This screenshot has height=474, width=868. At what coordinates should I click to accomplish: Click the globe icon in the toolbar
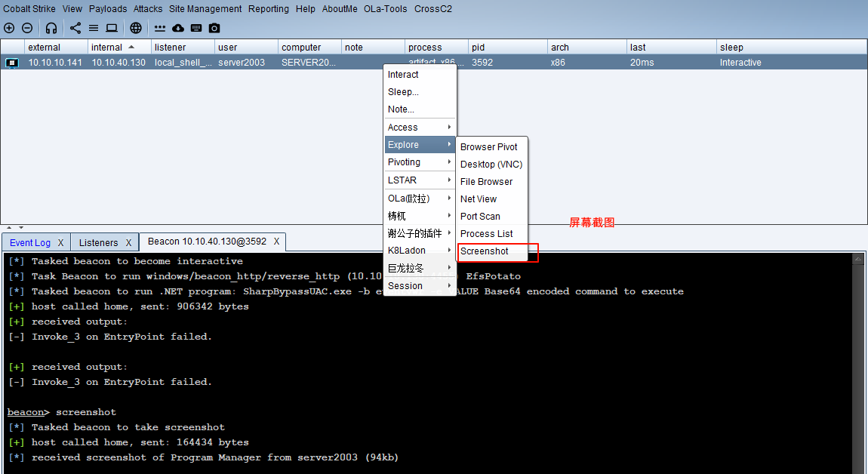(x=136, y=28)
